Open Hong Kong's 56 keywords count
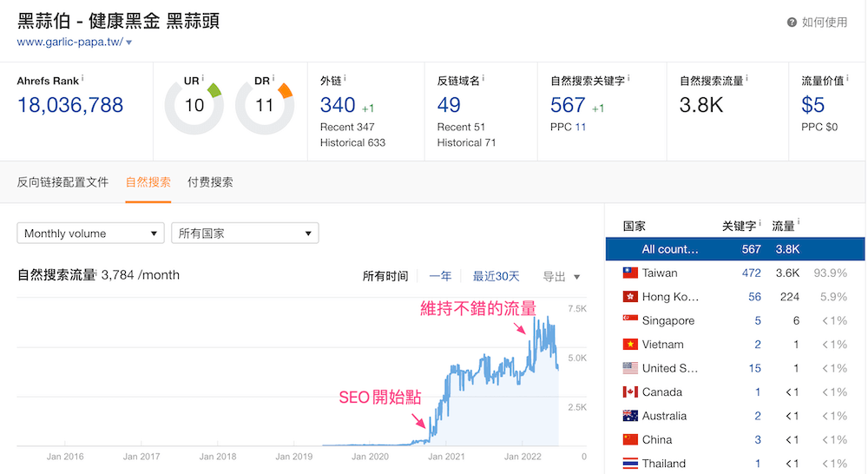868x474 pixels. click(x=754, y=297)
